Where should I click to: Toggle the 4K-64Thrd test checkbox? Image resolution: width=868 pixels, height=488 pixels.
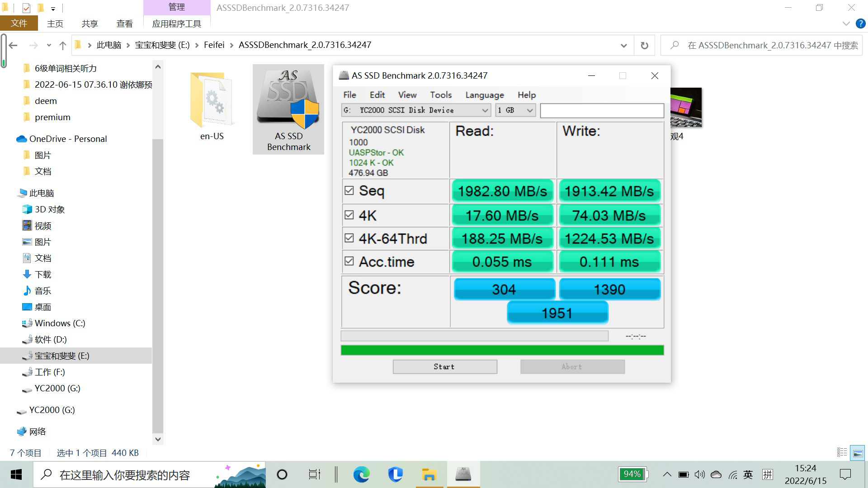(x=348, y=238)
